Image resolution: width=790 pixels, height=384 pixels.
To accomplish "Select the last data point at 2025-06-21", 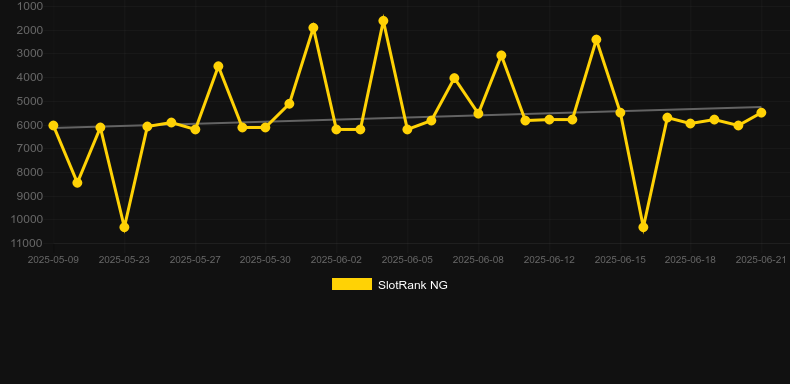I will tap(761, 112).
